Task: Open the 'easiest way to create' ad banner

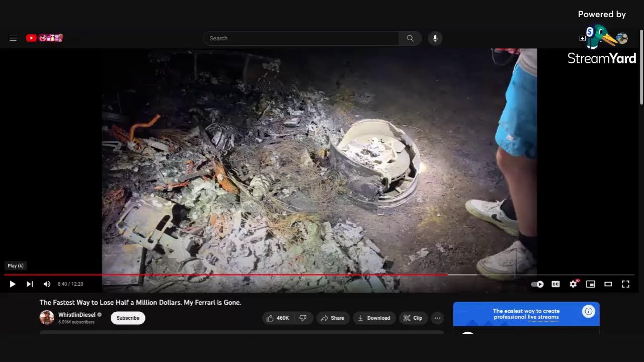Action: click(526, 314)
